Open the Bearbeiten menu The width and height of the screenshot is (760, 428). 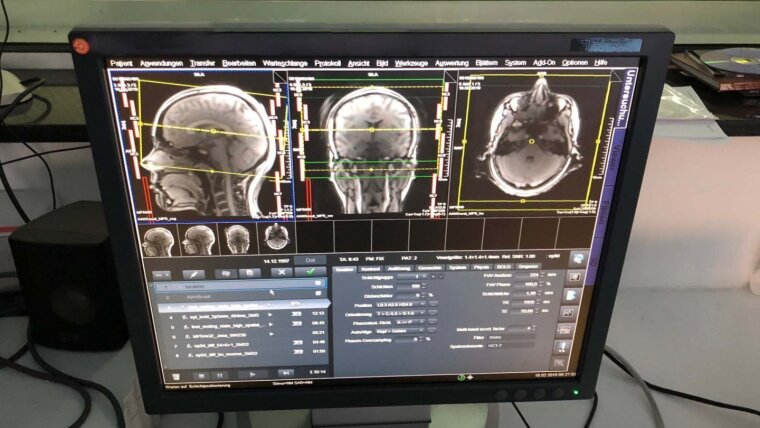[x=239, y=63]
